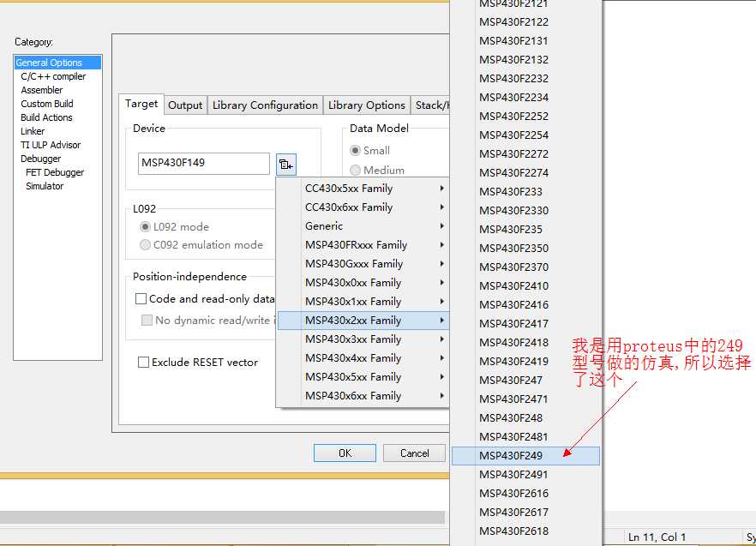Choose device MSP430F2272
This screenshot has height=546, width=756.
pos(525,153)
